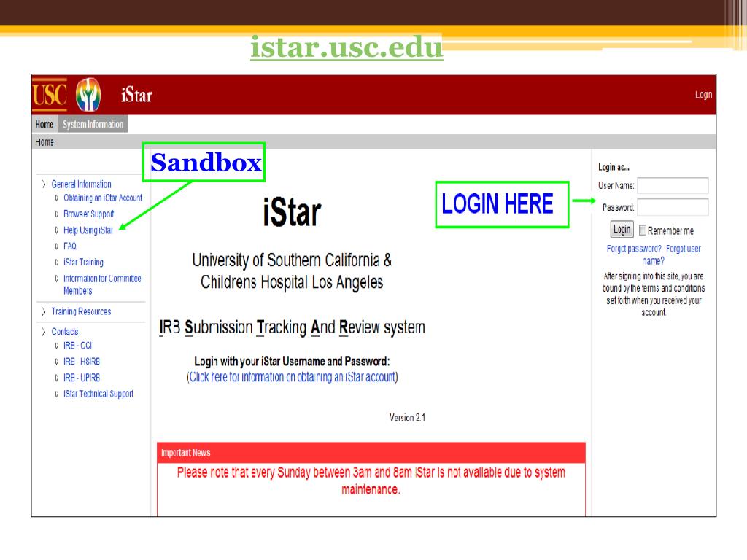Expand arrow beside Help Using iStar
Screen dimensions: 747x560
pos(57,230)
